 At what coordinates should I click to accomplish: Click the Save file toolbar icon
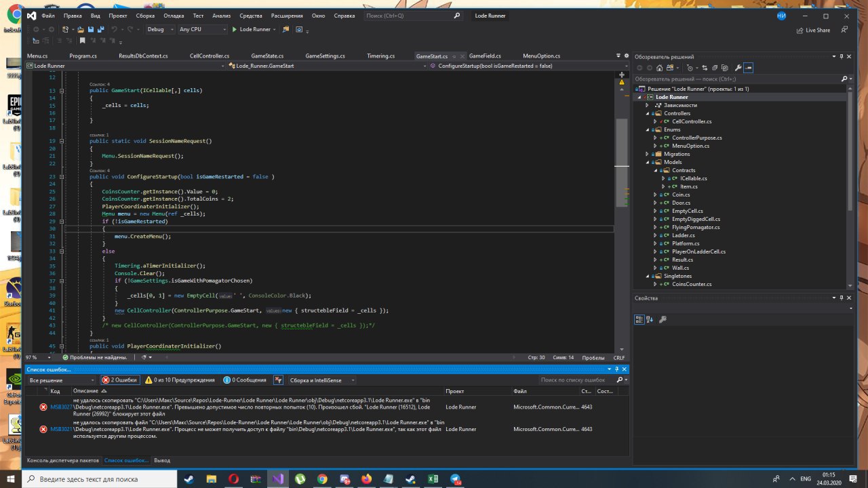tap(90, 29)
